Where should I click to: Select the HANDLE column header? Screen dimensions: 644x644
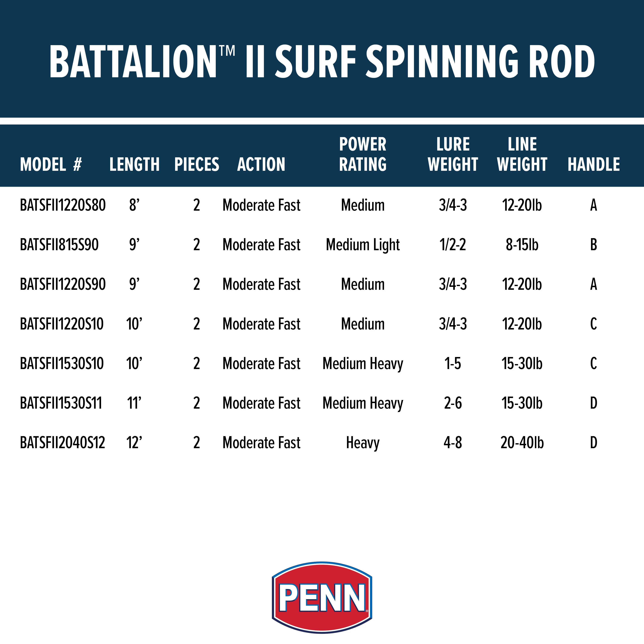[594, 164]
